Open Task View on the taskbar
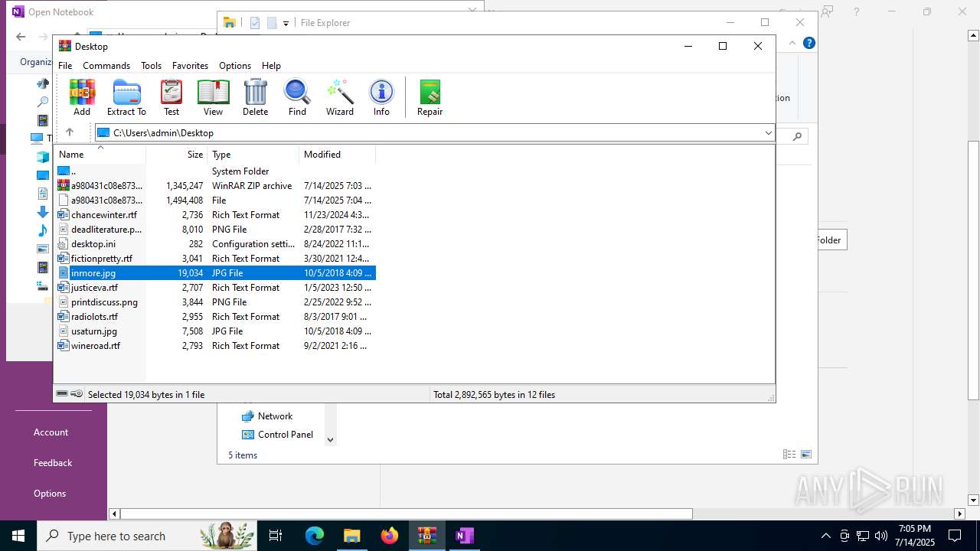Viewport: 980px width, 551px height. coord(276,536)
